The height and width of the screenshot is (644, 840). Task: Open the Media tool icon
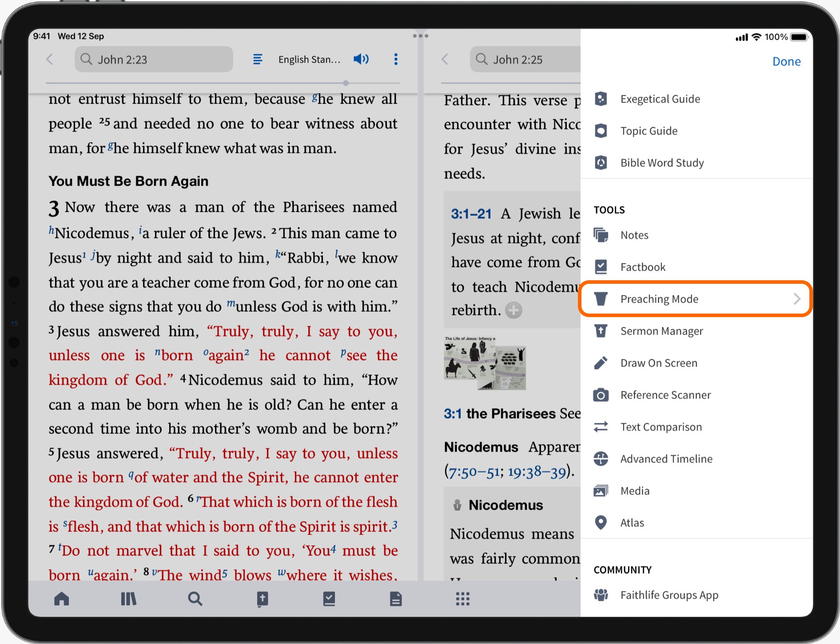point(601,491)
